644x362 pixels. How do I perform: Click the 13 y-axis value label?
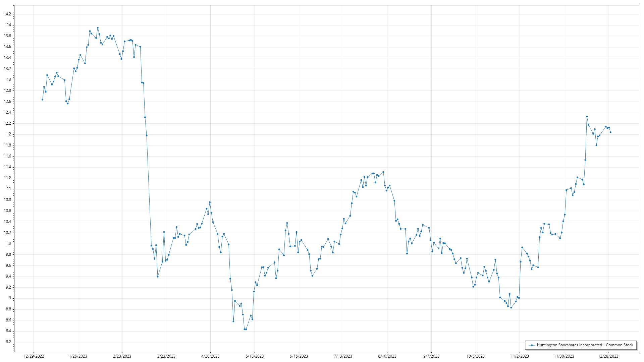[x=9, y=80]
